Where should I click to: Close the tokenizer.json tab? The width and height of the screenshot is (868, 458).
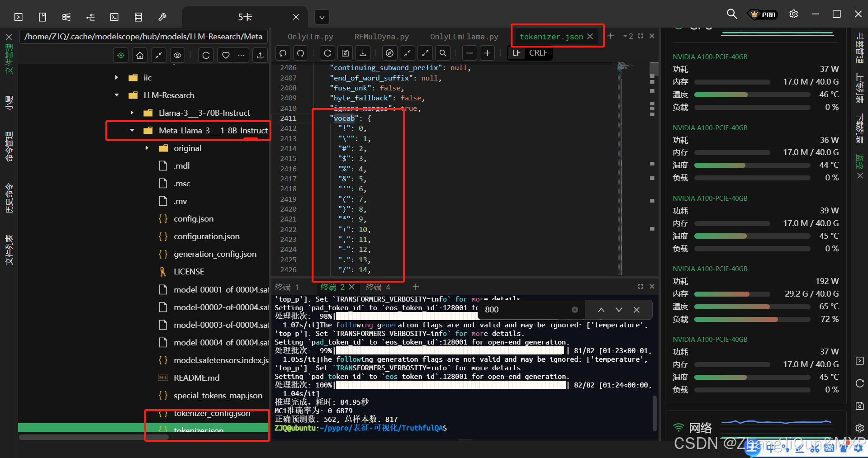coord(590,37)
